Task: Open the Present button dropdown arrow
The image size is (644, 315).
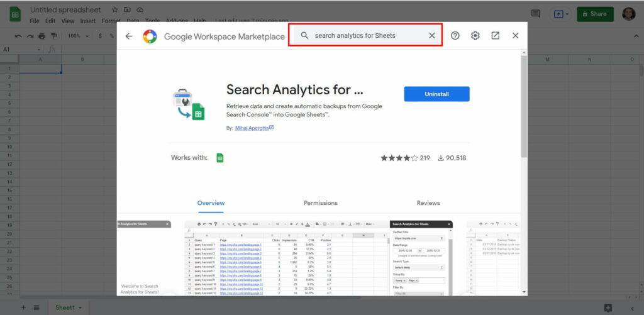Action: (567, 14)
